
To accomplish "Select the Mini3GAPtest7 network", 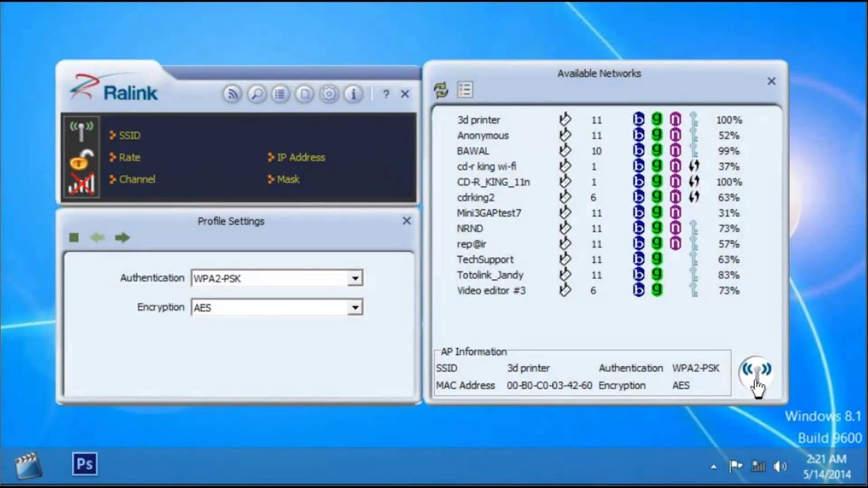I will click(489, 213).
